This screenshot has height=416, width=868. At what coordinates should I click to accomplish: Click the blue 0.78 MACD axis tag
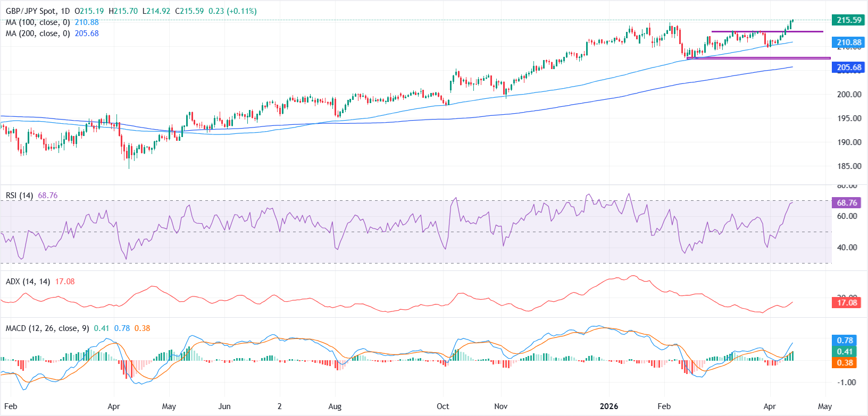pyautogui.click(x=845, y=341)
